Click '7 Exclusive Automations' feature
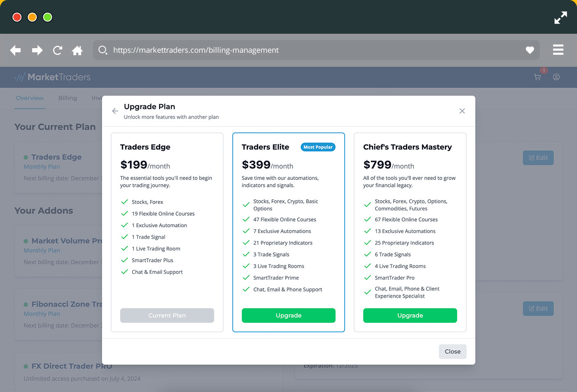 tap(282, 231)
